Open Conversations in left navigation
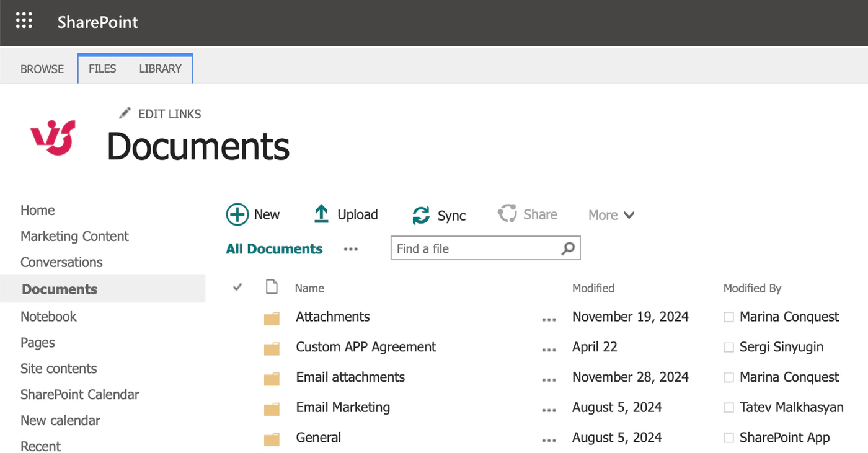Screen dimensions: 868x453 point(61,262)
